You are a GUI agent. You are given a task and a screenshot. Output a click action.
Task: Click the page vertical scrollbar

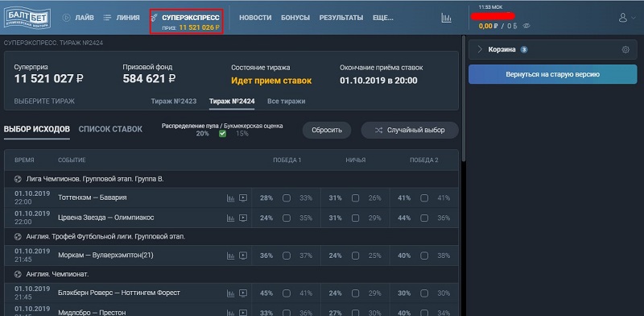click(x=464, y=98)
